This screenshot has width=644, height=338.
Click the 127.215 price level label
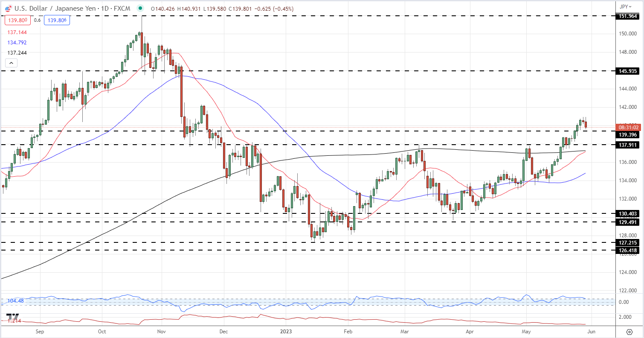(x=627, y=242)
